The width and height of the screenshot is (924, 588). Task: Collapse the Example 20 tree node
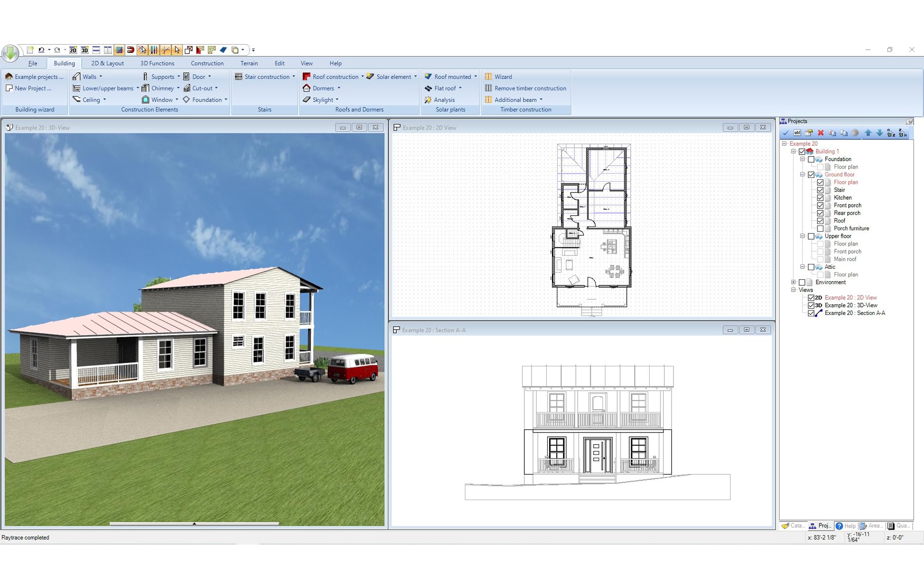[x=784, y=144]
